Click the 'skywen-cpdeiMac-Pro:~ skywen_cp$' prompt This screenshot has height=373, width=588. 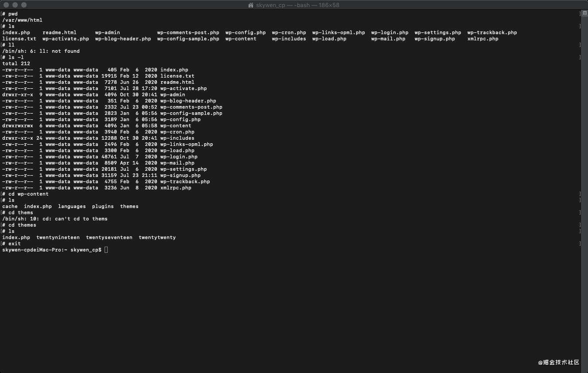pos(52,250)
